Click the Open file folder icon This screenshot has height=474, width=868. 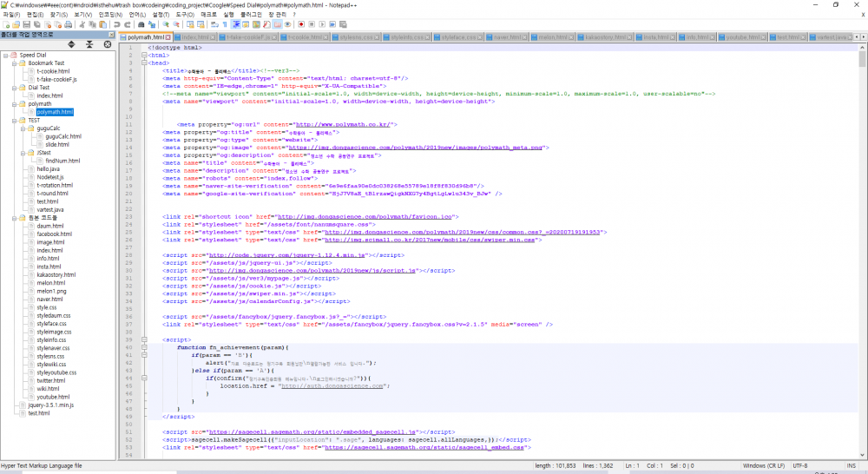[x=16, y=24]
